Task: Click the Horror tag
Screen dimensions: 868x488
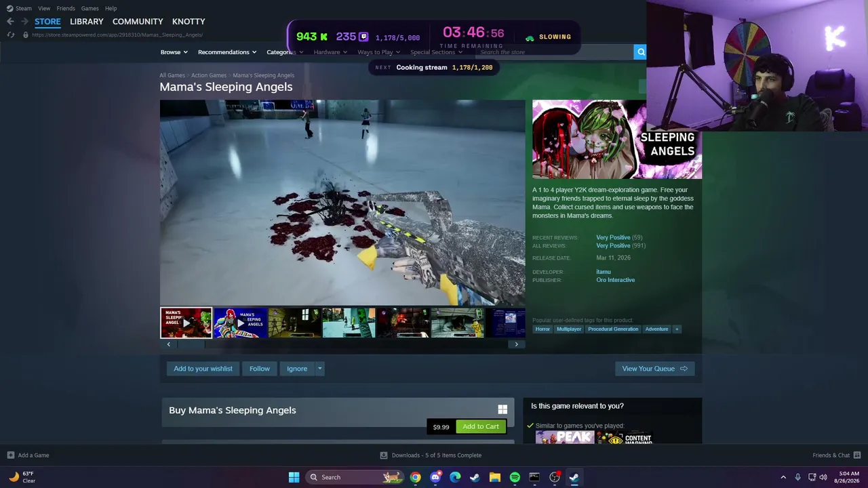Action: pos(542,329)
